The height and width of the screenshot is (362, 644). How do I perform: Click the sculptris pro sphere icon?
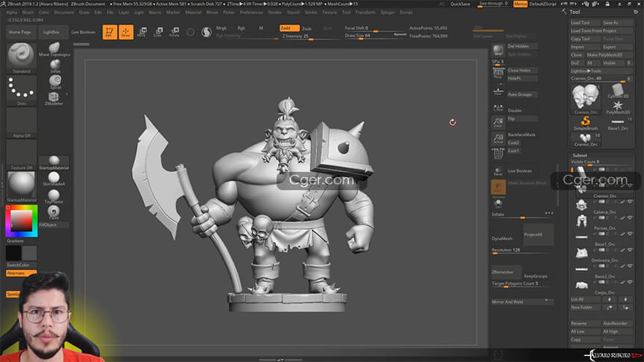click(206, 32)
